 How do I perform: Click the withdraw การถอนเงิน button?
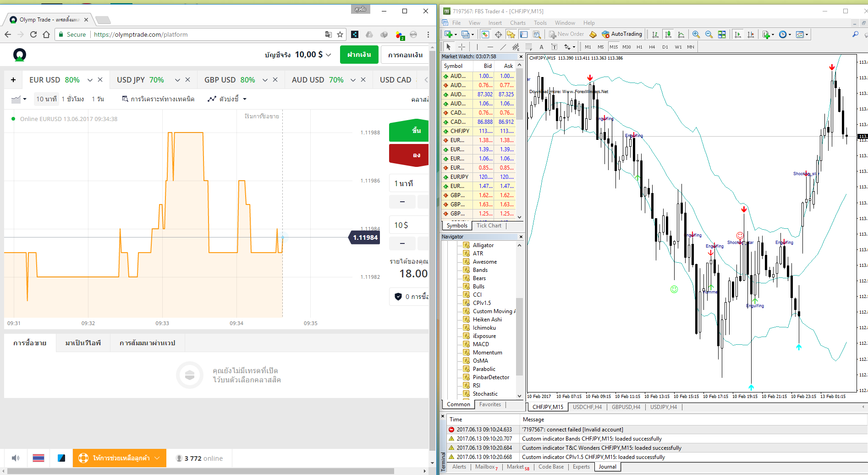pyautogui.click(x=405, y=55)
